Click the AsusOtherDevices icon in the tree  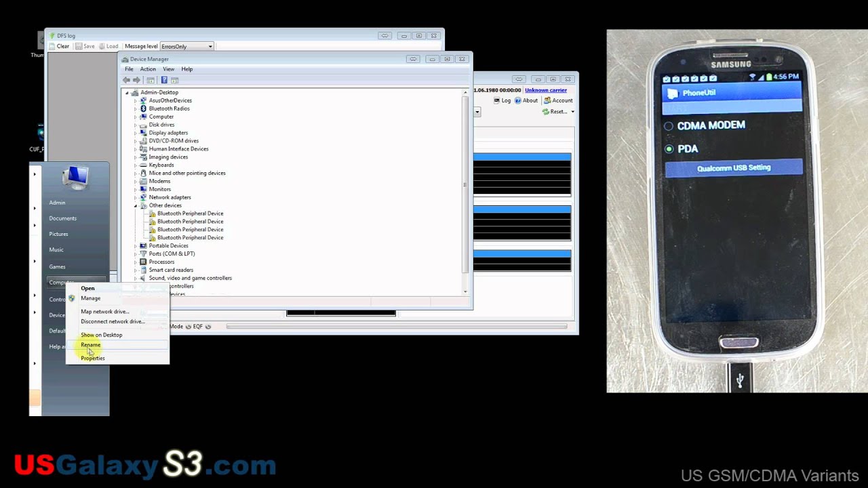click(143, 100)
